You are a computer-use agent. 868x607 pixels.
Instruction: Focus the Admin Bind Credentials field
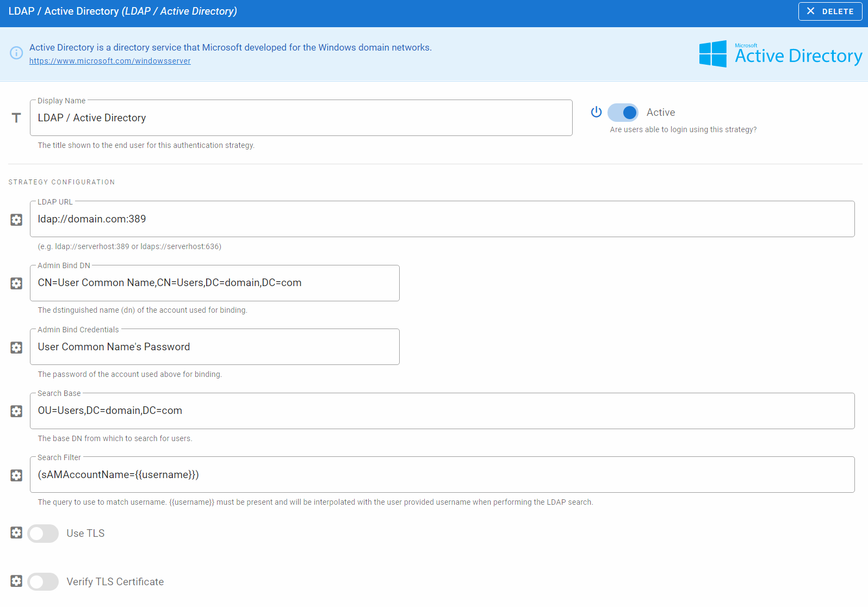[x=215, y=347]
